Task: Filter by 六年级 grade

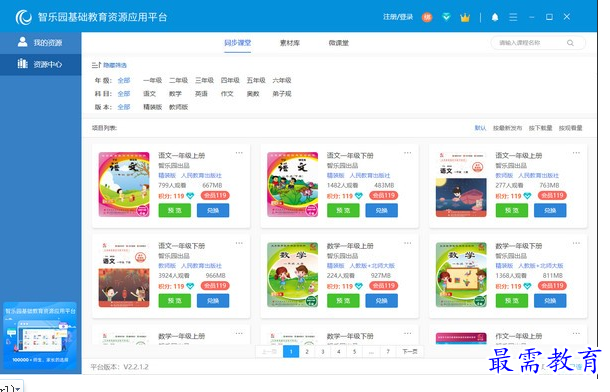Action: tap(282, 80)
